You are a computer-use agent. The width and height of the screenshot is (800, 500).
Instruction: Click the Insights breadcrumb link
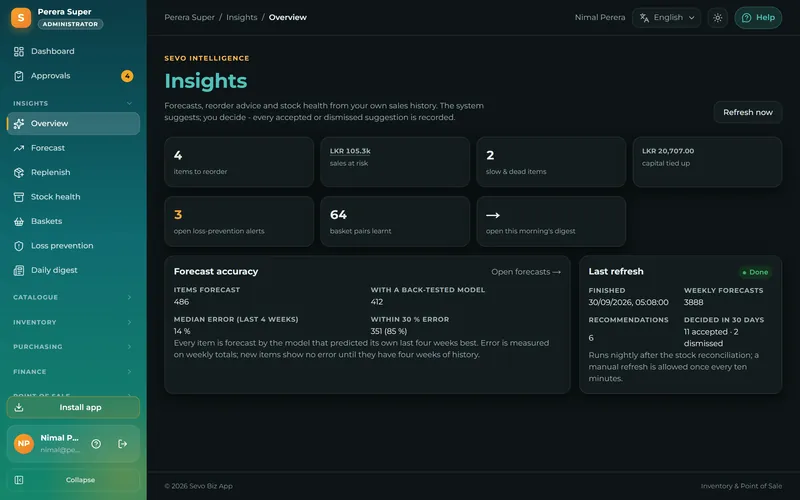[x=241, y=17]
